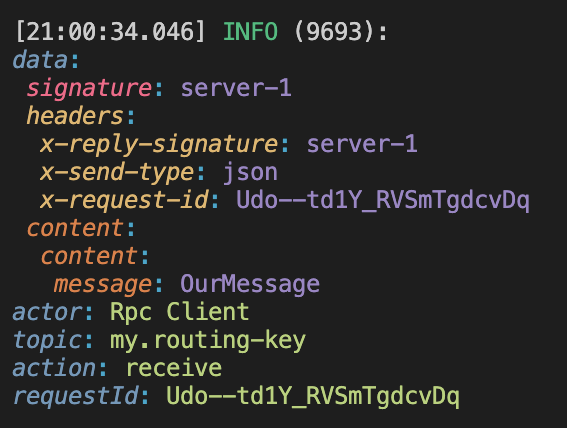Click the green INFO log level
Viewport: 567px width, 428px height.
coord(250,31)
